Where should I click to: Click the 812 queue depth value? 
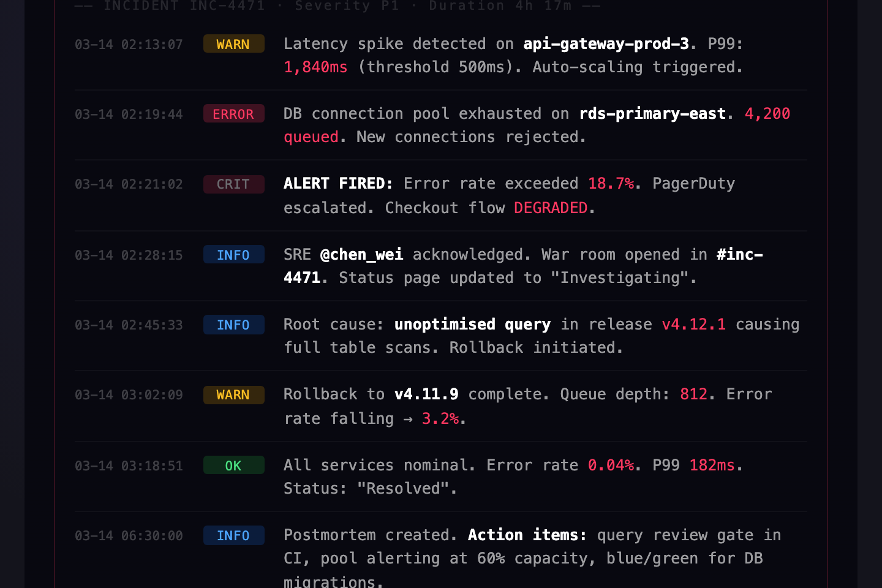[x=693, y=394]
